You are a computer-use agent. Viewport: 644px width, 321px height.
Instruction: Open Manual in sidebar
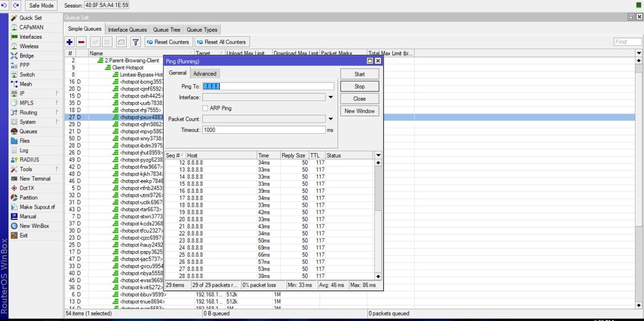click(x=28, y=216)
